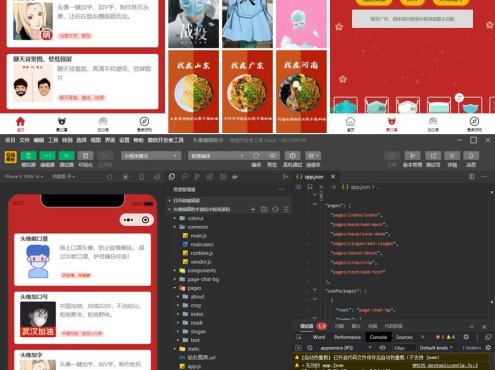Open the source control branch icon
This screenshot has width=495, height=370.
point(197,177)
